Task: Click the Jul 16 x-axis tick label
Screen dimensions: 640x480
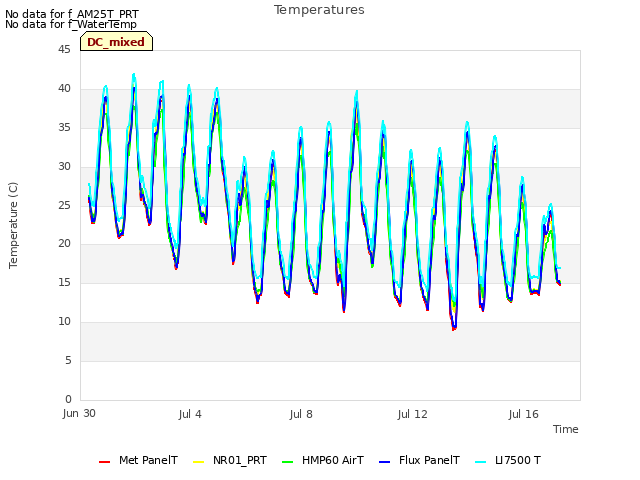Action: point(524,414)
